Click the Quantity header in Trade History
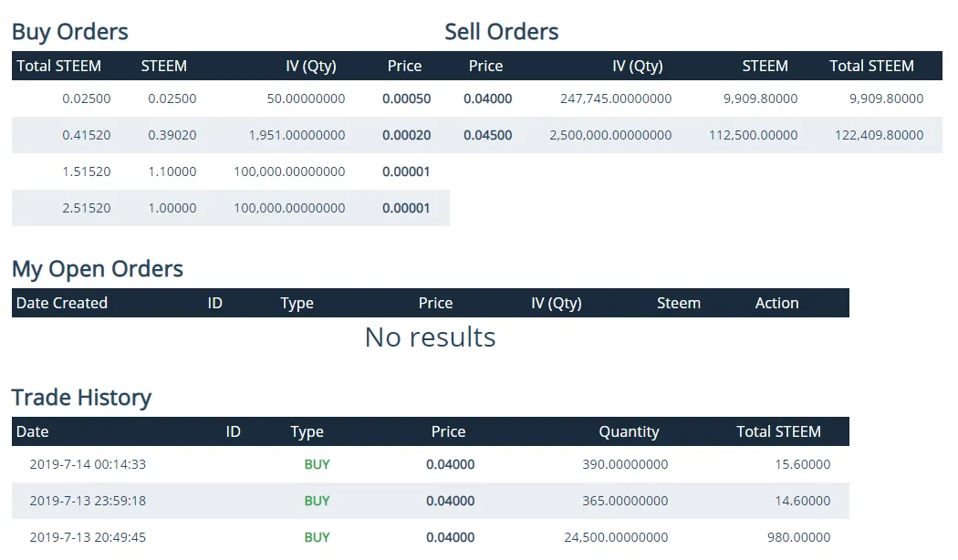 pos(629,431)
